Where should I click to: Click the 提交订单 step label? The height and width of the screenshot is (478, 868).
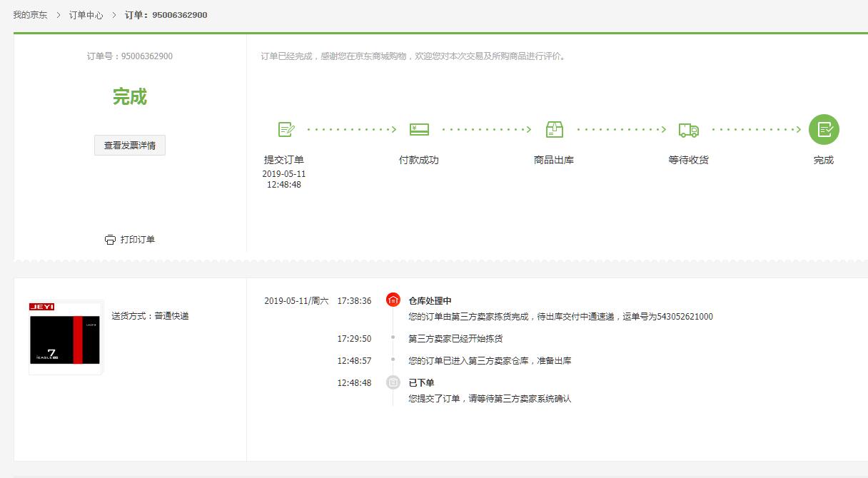[284, 160]
